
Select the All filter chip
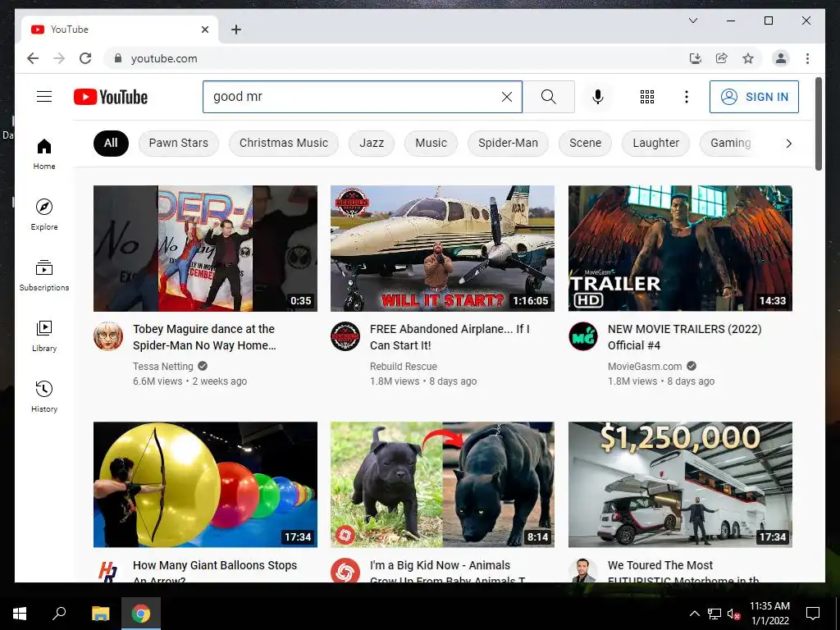[x=111, y=143]
